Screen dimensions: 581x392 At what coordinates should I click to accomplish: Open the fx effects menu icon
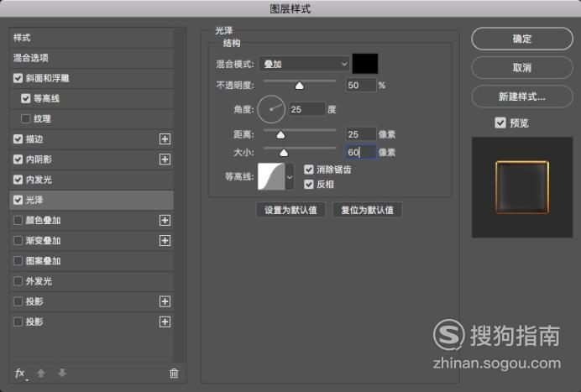pyautogui.click(x=20, y=374)
